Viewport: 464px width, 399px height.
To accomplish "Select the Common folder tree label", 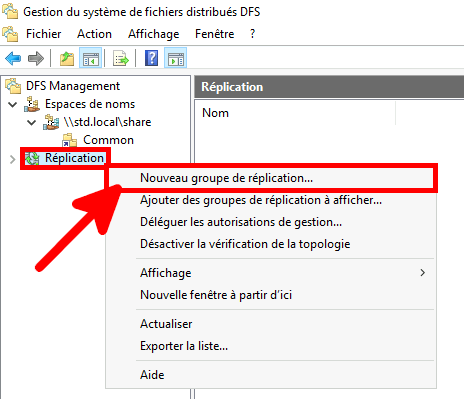I will click(108, 140).
